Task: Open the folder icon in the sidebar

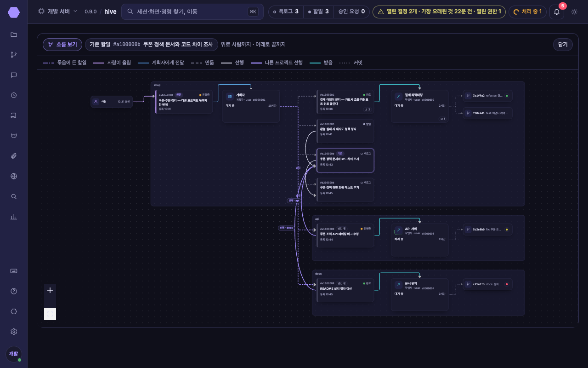Action: (14, 34)
